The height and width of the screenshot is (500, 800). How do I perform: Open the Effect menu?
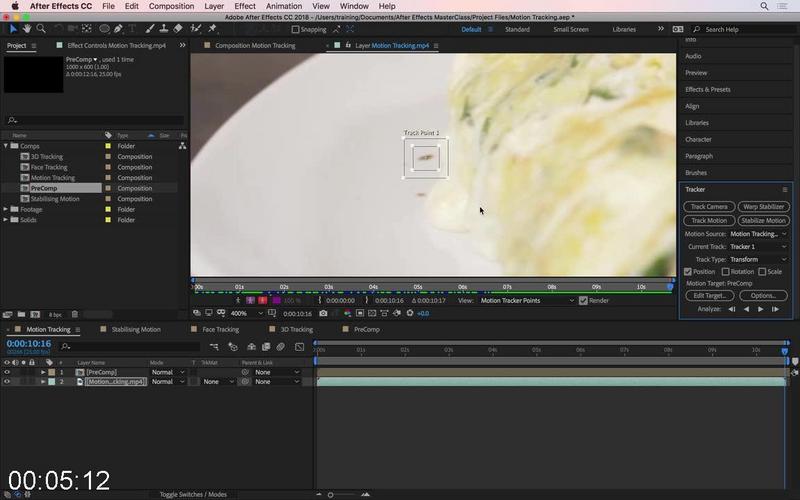click(245, 6)
